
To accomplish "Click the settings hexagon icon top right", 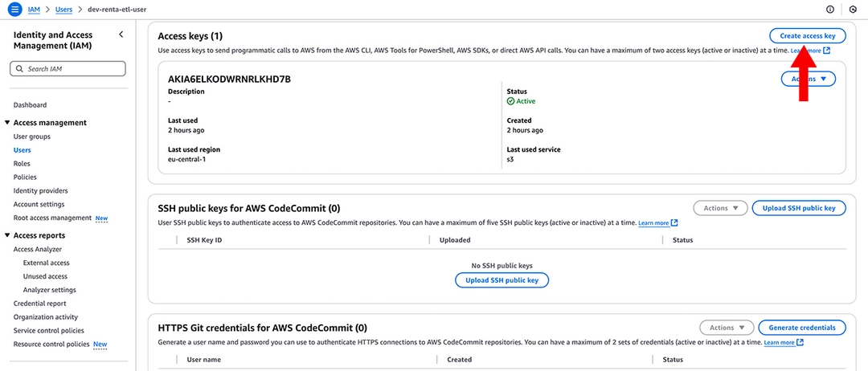I will tap(853, 10).
